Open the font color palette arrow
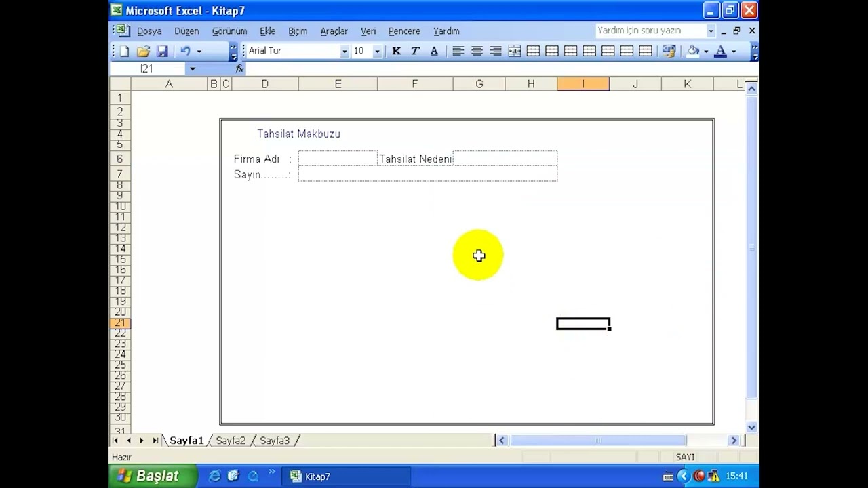The width and height of the screenshot is (868, 488). (734, 51)
